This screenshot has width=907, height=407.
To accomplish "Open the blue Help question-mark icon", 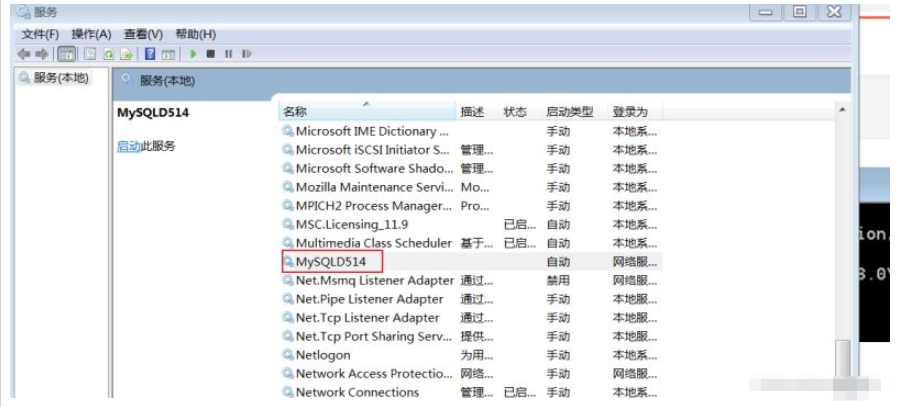I will 150,54.
